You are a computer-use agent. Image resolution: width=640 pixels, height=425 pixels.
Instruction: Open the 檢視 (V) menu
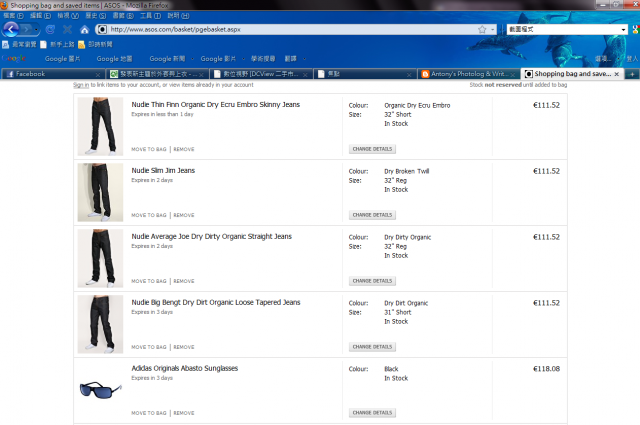(x=68, y=16)
